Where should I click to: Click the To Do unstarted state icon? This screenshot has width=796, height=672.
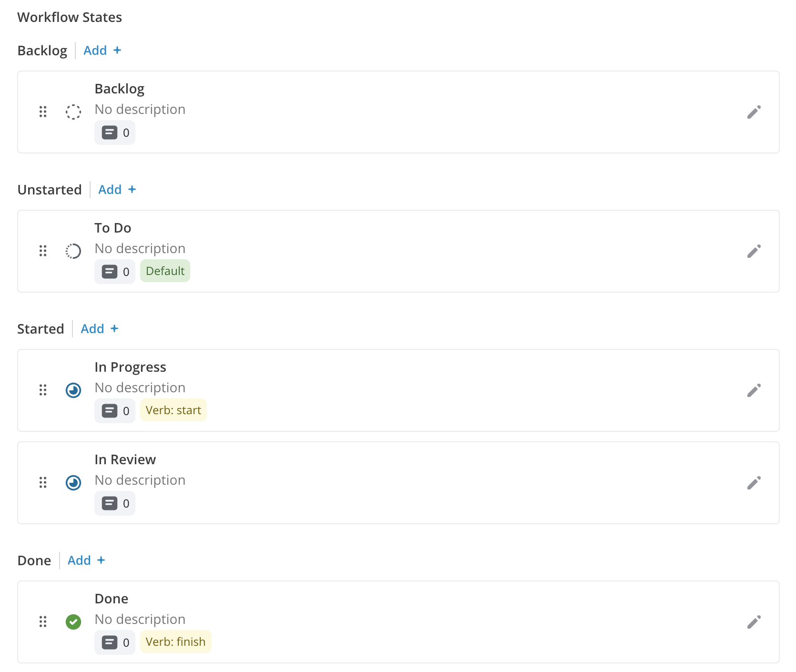(x=73, y=251)
